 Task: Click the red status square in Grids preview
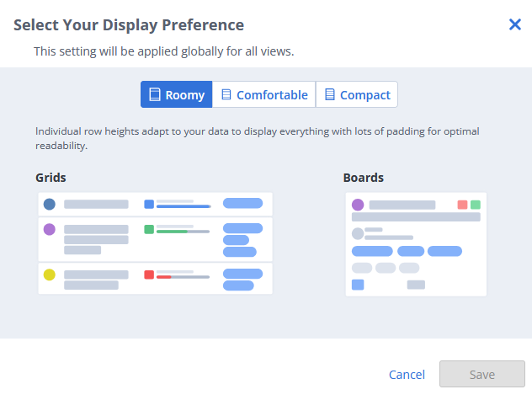(149, 275)
